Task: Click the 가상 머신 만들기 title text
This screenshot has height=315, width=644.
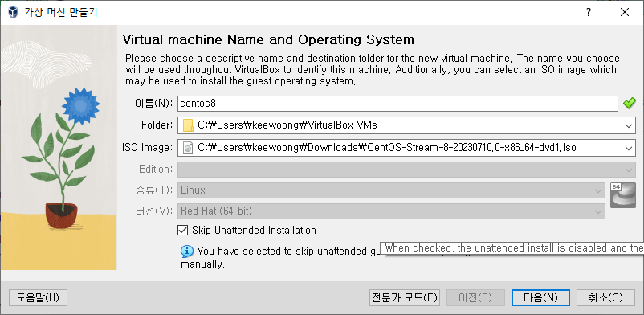Action: (x=61, y=12)
